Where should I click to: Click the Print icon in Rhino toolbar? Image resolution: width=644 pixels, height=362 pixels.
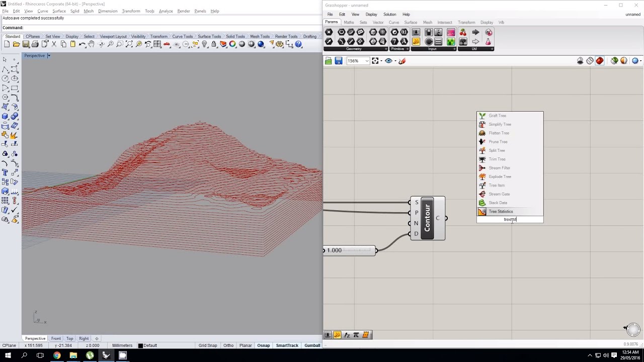click(x=35, y=44)
